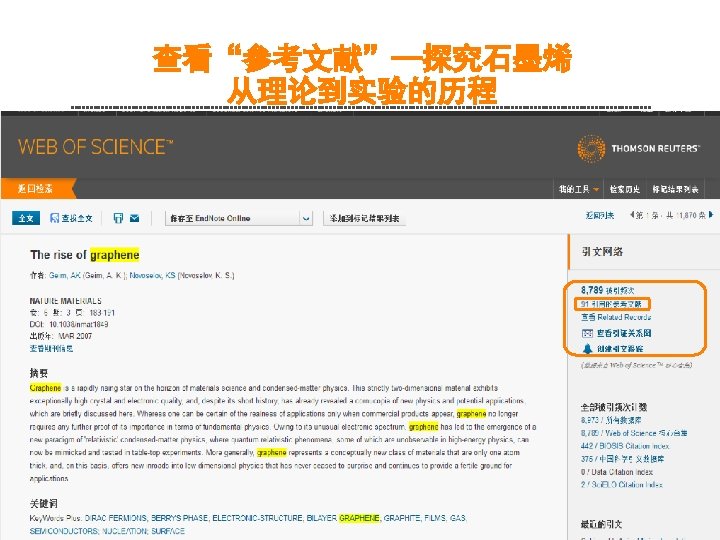Click the 关键词 heading
Viewport: 720px width, 540px height.
click(x=44, y=503)
